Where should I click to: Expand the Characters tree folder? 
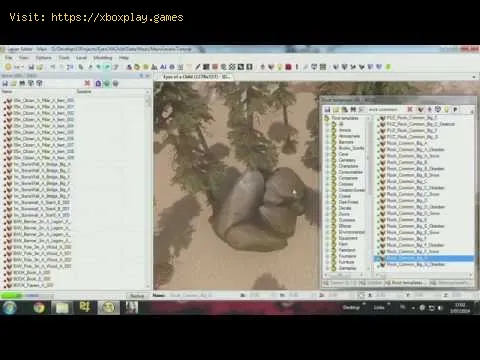[327, 166]
